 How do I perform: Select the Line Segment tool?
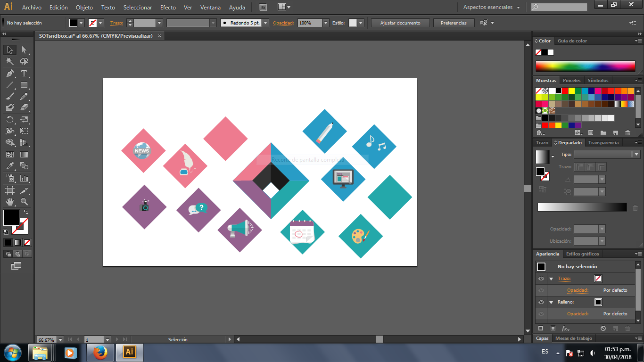(9, 85)
